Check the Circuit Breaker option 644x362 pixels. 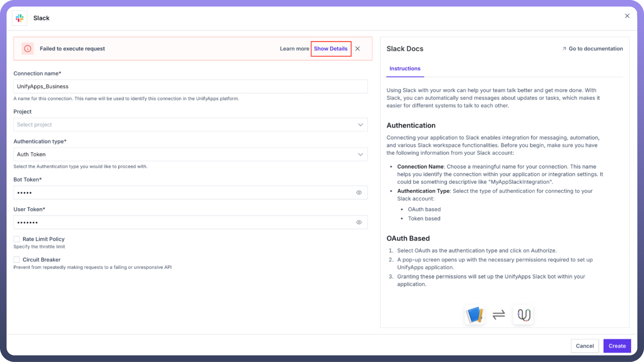[16, 260]
